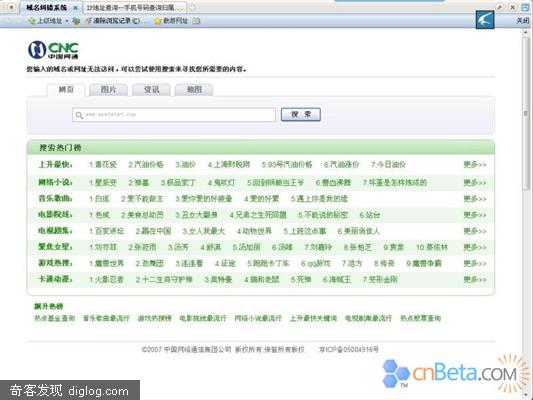Click the folder icon at end of bookmarks bar
This screenshot has width=533, height=400.
196,21
